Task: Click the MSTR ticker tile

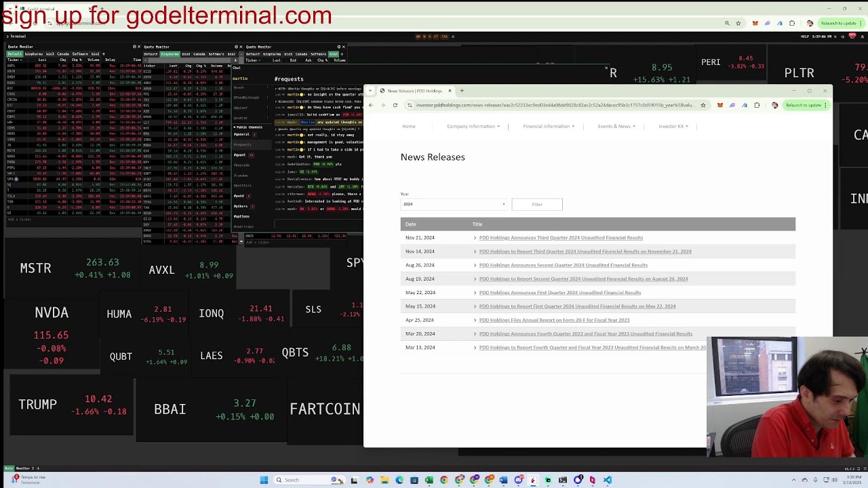Action: click(75, 268)
